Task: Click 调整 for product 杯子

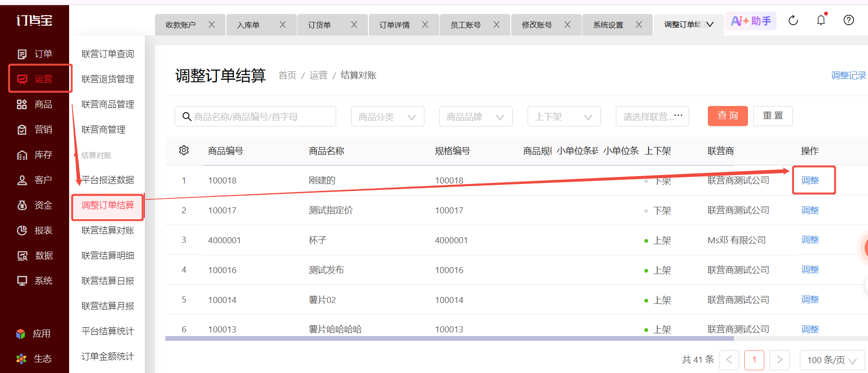Action: tap(810, 240)
